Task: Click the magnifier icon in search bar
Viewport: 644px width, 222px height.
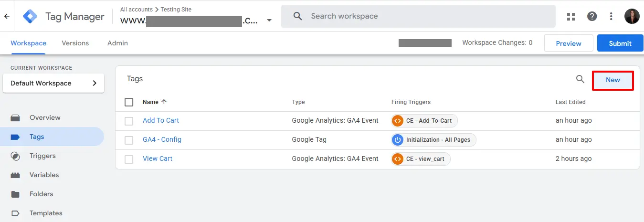Action: tap(298, 16)
